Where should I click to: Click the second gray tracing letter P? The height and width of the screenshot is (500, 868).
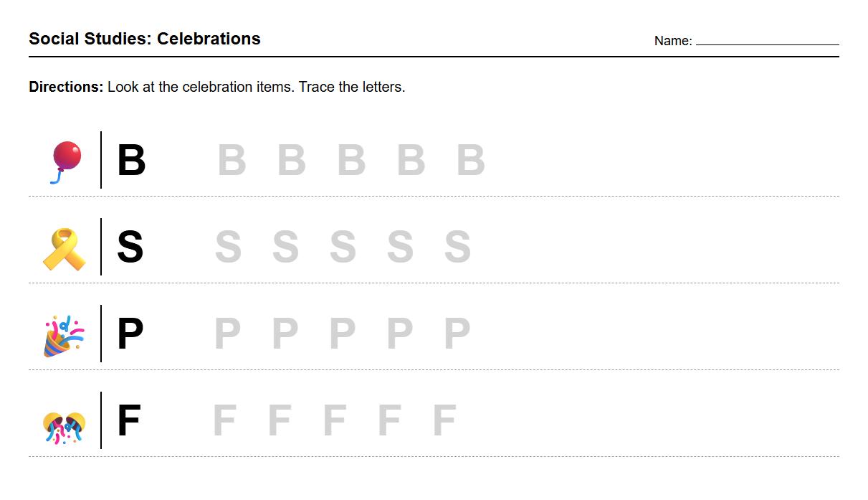tap(285, 334)
